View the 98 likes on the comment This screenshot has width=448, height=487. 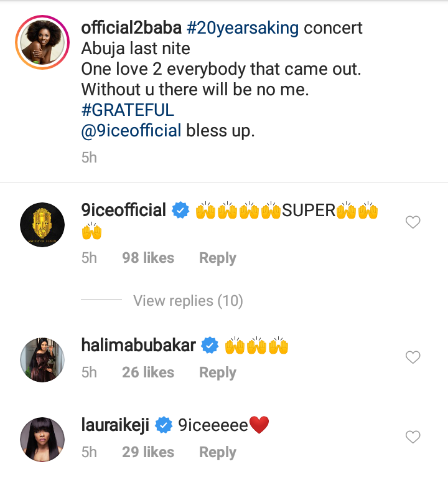point(148,258)
